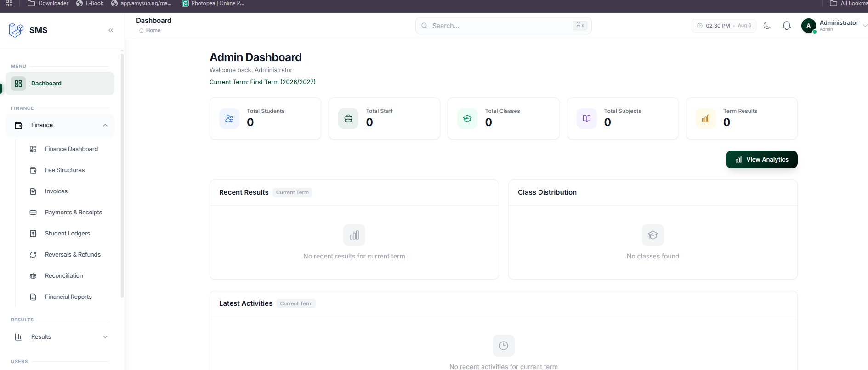Expand the Results menu chevron
Image resolution: width=868 pixels, height=370 pixels.
coord(105,337)
